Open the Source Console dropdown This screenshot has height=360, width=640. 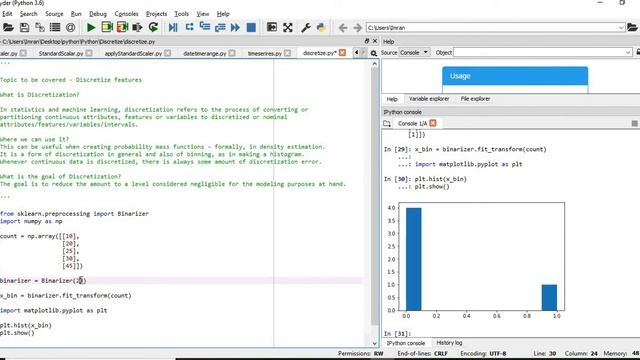point(414,53)
